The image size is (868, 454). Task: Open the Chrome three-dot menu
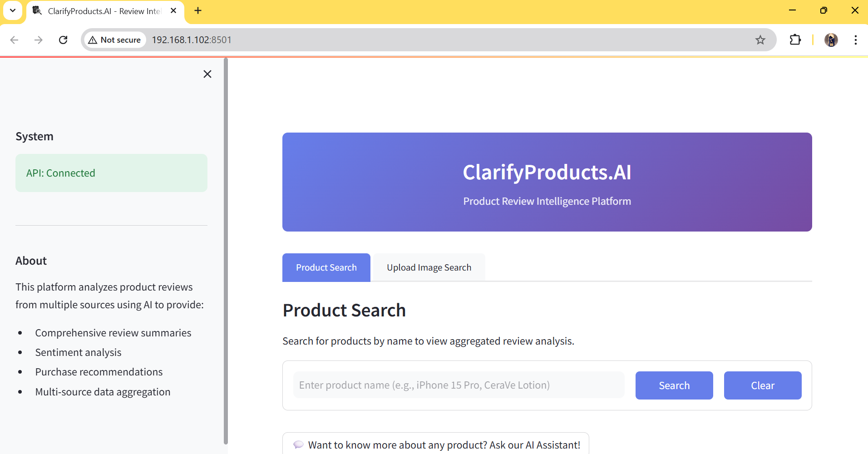click(855, 40)
